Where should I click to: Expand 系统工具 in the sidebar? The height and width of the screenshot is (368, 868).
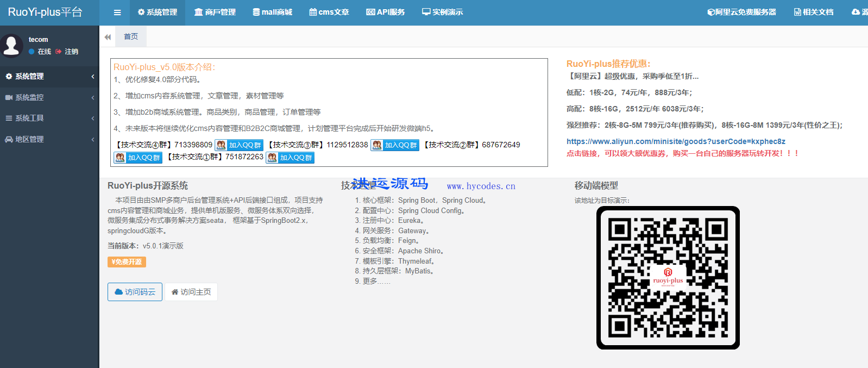(49, 118)
